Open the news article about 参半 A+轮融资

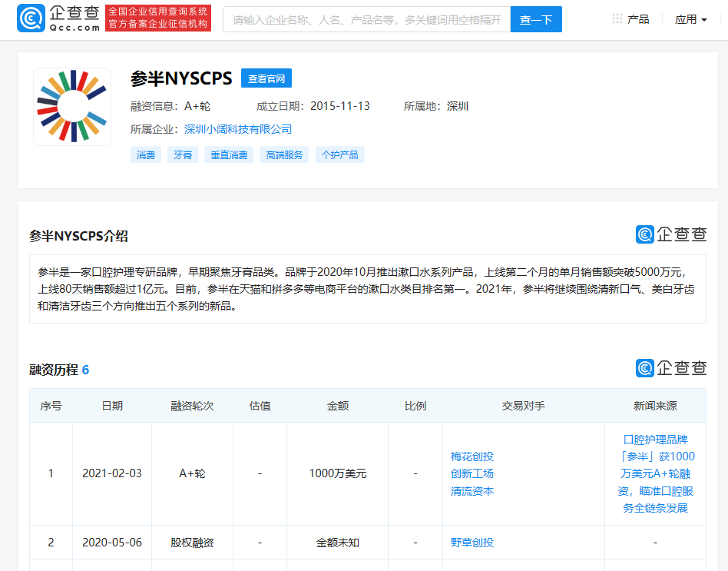coord(655,473)
